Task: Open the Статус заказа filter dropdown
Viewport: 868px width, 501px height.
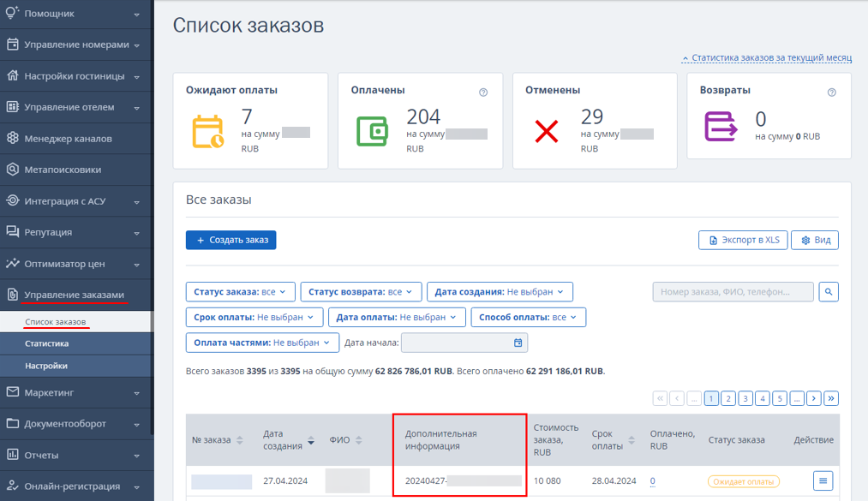Action: point(240,292)
